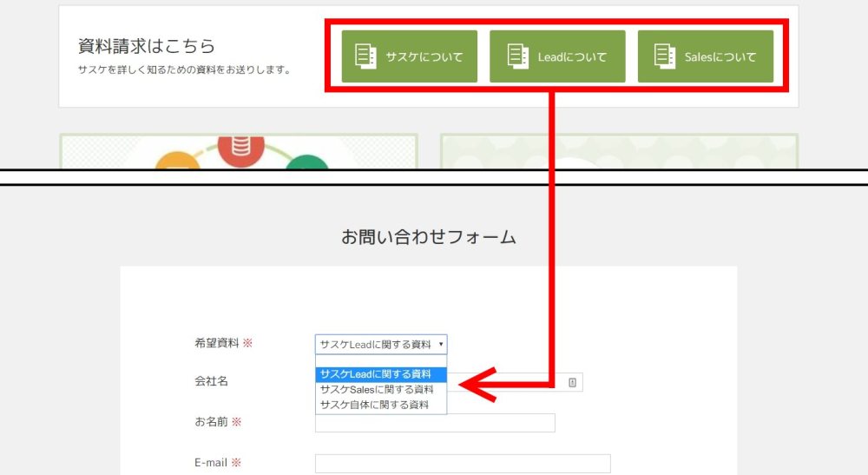Click the small arrow on 希望資料 select
This screenshot has height=475, width=868.
coord(441,345)
